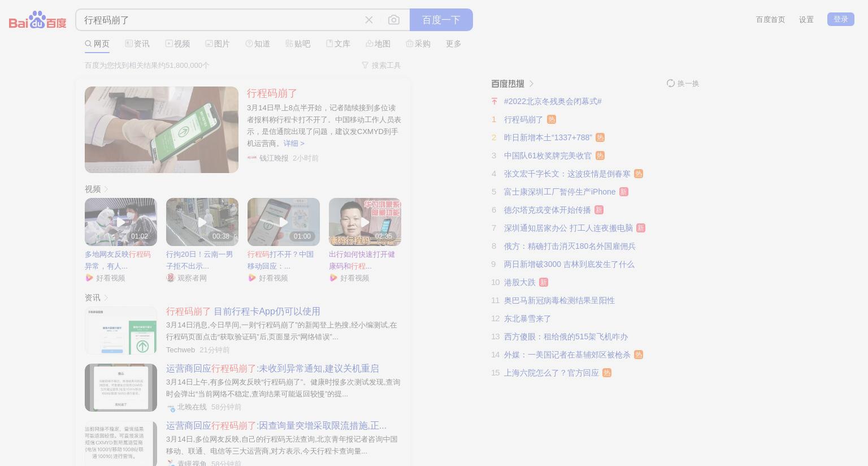868x466 pixels.
Task: Click the Baidu logo
Action: click(x=37, y=20)
